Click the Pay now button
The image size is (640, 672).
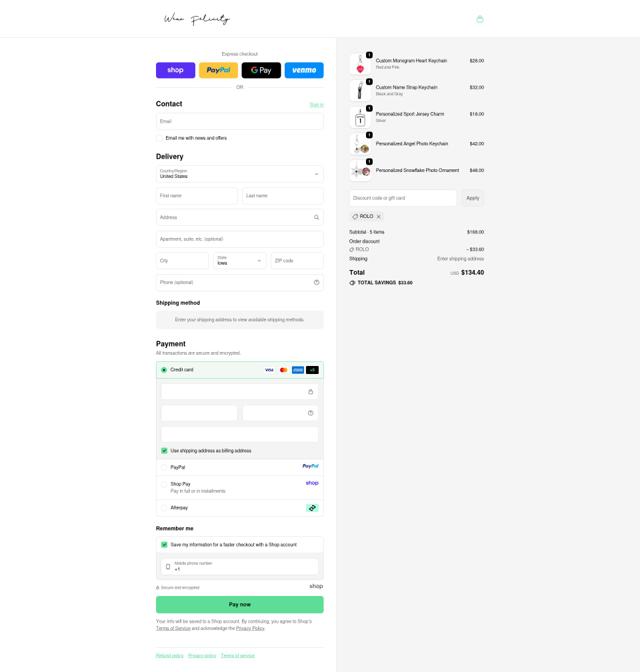click(x=240, y=604)
